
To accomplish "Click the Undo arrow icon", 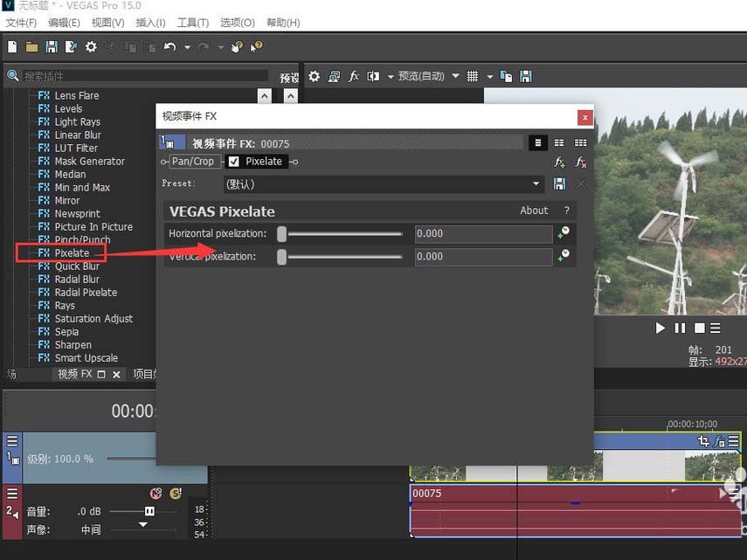I will pyautogui.click(x=169, y=47).
